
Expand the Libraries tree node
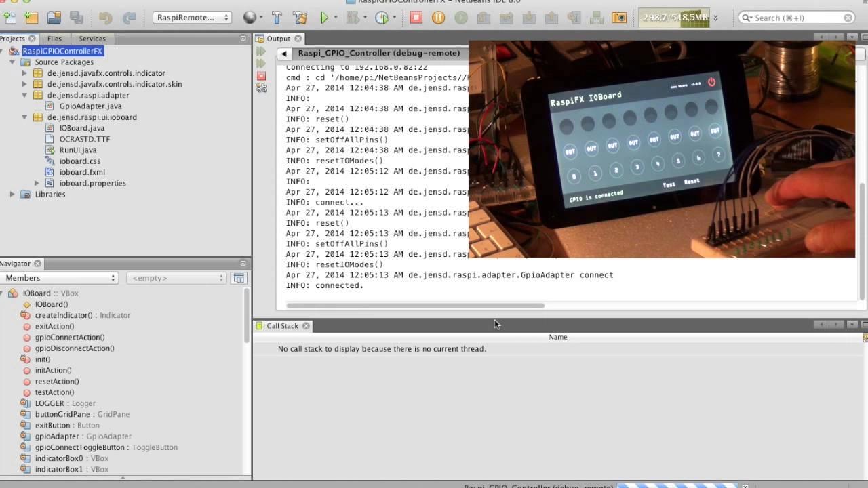pos(12,195)
